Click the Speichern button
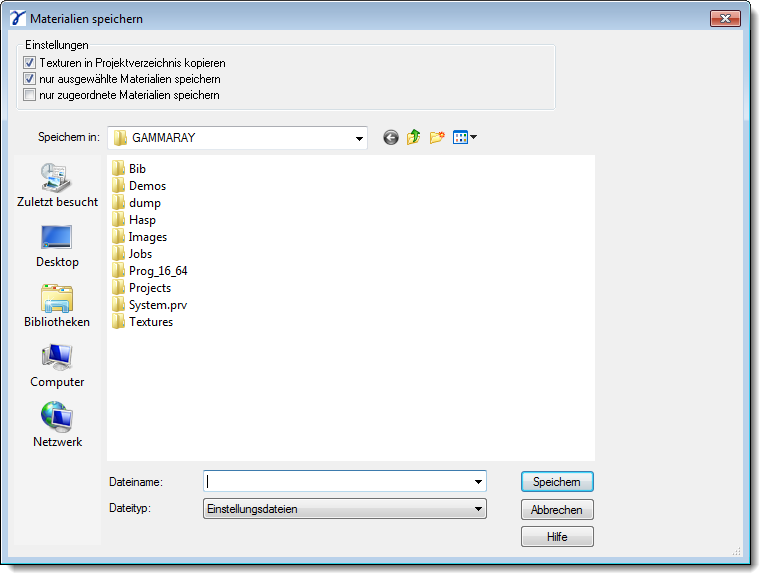Image resolution: width=766 pixels, height=580 pixels. click(x=557, y=482)
